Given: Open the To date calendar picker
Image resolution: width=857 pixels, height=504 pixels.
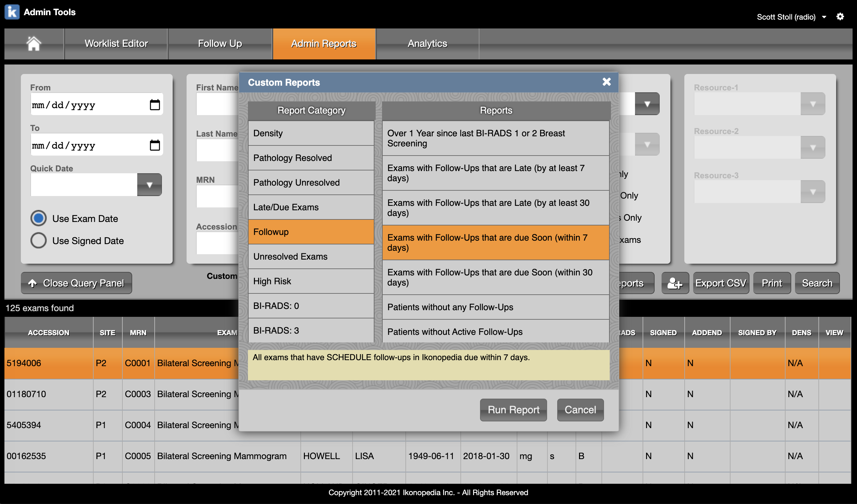Looking at the screenshot, I should [155, 145].
